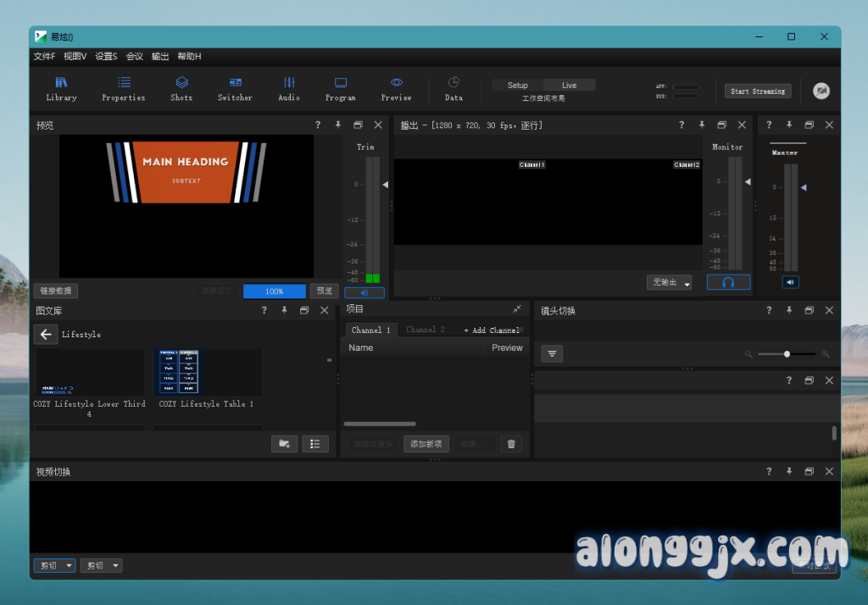Switch workspace layout to Live

pyautogui.click(x=569, y=86)
